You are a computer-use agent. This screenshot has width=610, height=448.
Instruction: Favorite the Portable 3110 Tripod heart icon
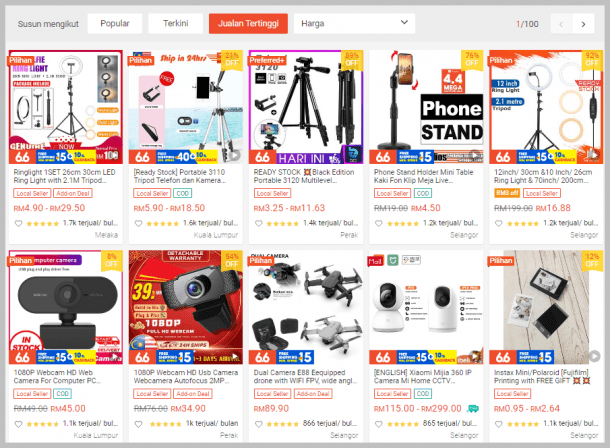138,224
